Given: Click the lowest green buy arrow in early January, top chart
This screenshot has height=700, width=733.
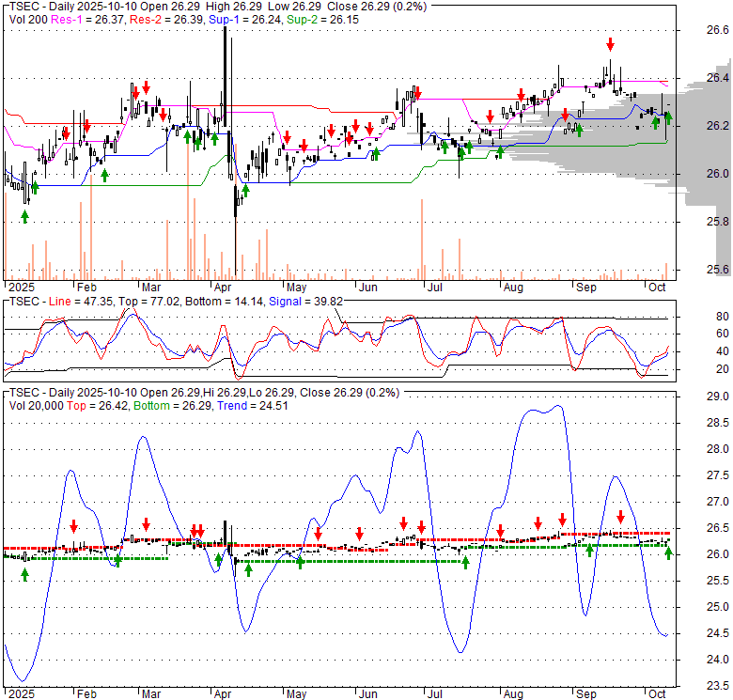Looking at the screenshot, I should click(24, 216).
